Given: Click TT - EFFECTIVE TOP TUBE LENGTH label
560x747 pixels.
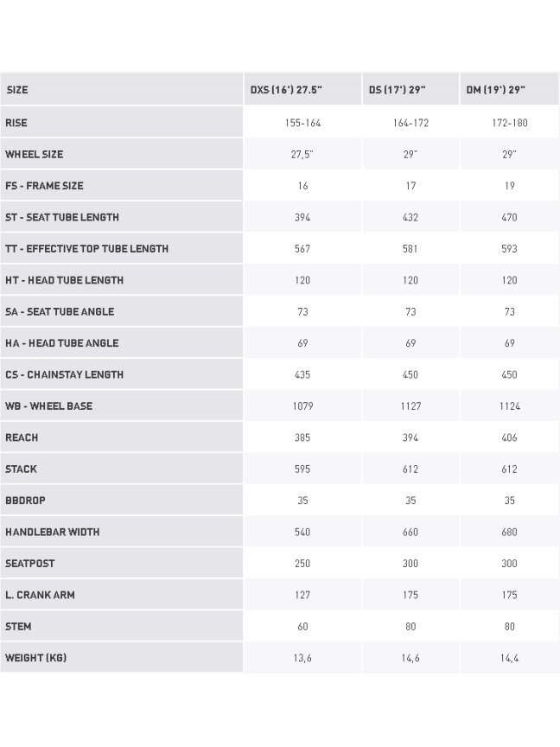Looking at the screenshot, I should click(87, 248).
